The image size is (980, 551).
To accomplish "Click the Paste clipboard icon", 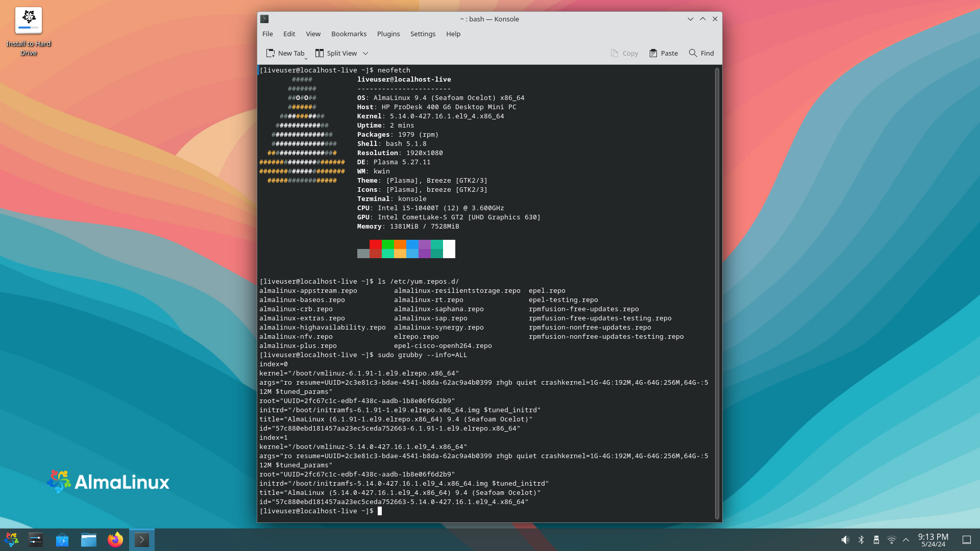I will 653,53.
